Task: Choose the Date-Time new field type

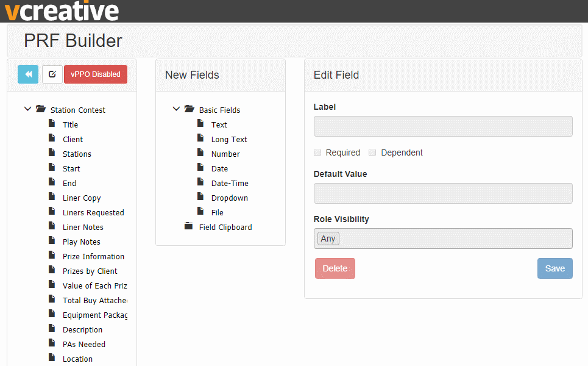Action: pos(230,183)
